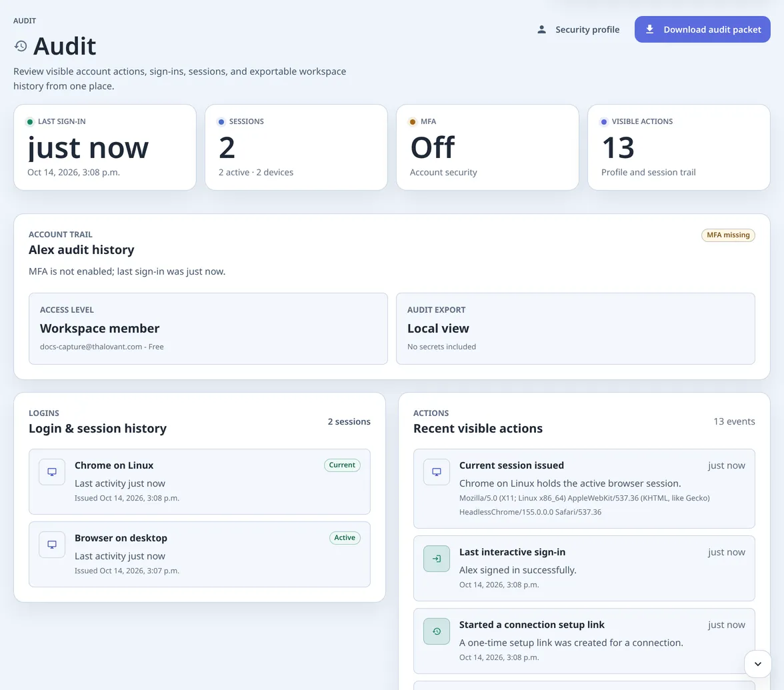Click the sign-in arrow icon for Last interactive sign-in
The width and height of the screenshot is (784, 690).
point(437,559)
